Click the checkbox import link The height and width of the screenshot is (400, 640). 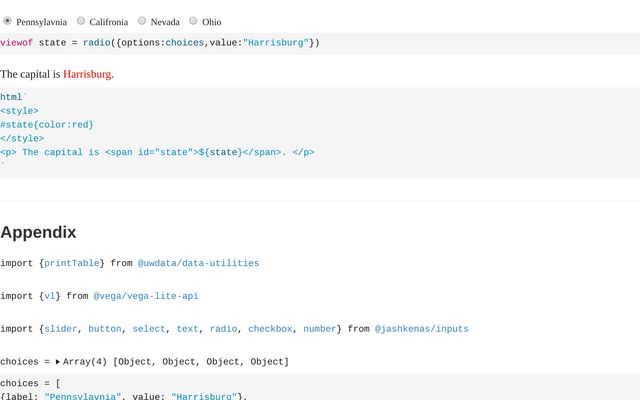click(x=270, y=328)
